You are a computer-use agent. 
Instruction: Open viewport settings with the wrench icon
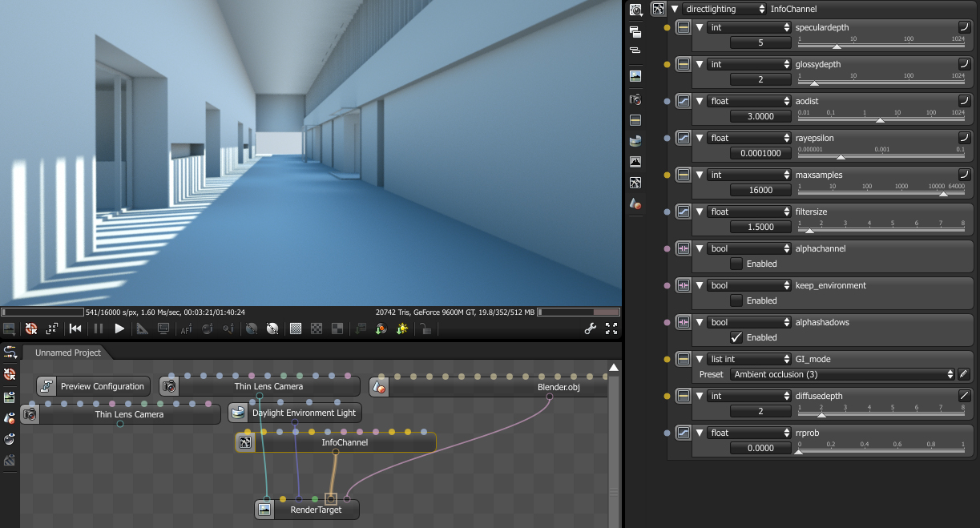point(591,328)
